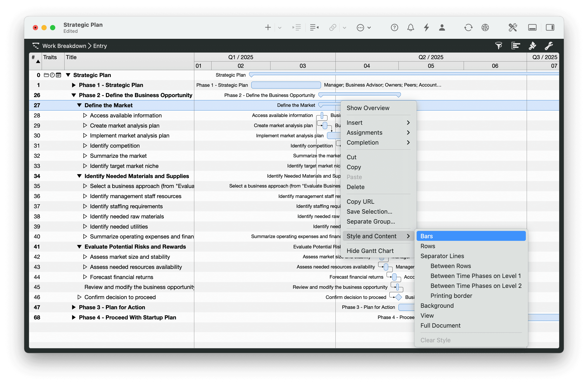Click the wrench icon in dark bar
Viewport: 588px width, 385px height.
[x=549, y=46]
